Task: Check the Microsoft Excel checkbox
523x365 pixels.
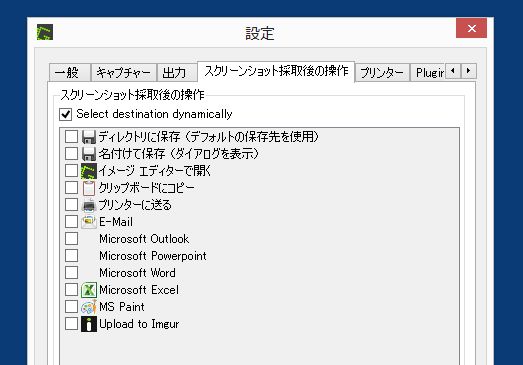Action: click(71, 290)
